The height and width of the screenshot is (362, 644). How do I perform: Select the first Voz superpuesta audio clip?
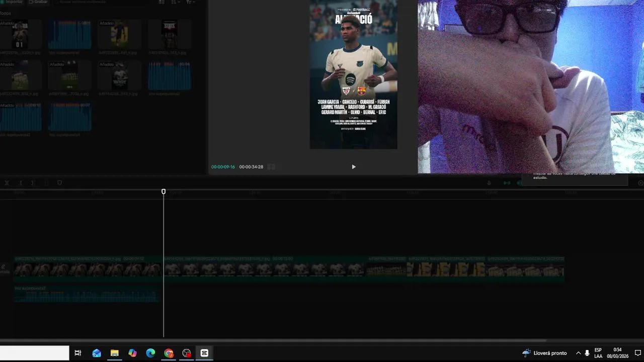69,34
